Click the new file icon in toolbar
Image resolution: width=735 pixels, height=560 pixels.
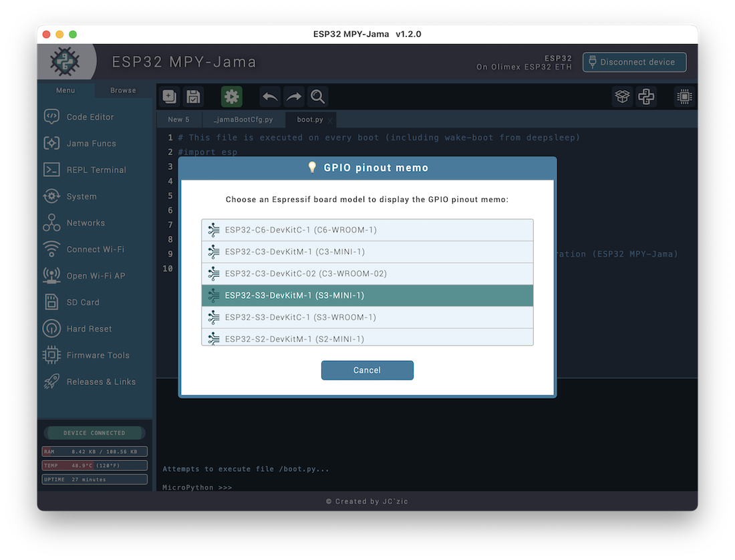(169, 97)
